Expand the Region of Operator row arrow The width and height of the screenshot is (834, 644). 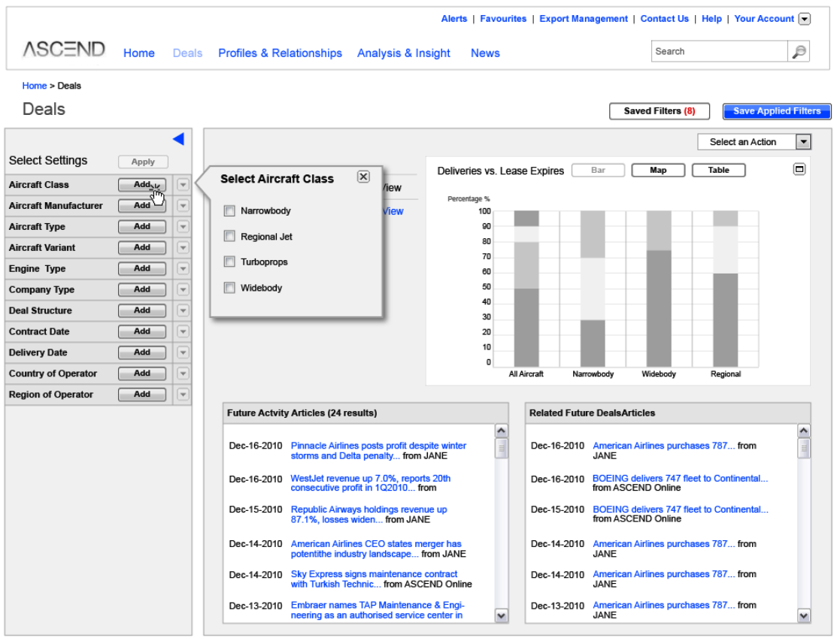[183, 395]
